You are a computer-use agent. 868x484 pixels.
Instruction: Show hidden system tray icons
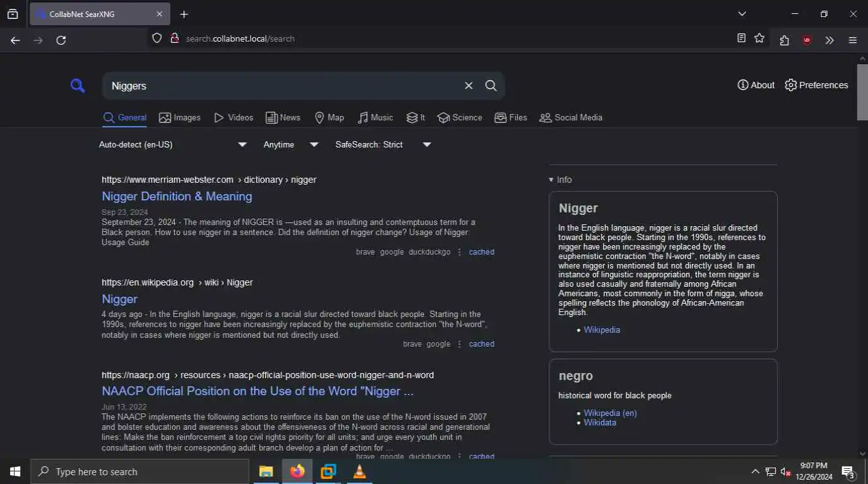[755, 471]
